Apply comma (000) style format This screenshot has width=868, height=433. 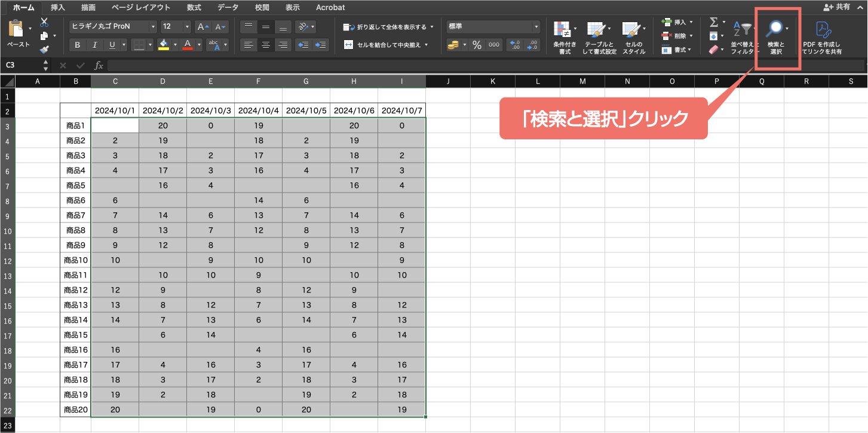tap(494, 45)
